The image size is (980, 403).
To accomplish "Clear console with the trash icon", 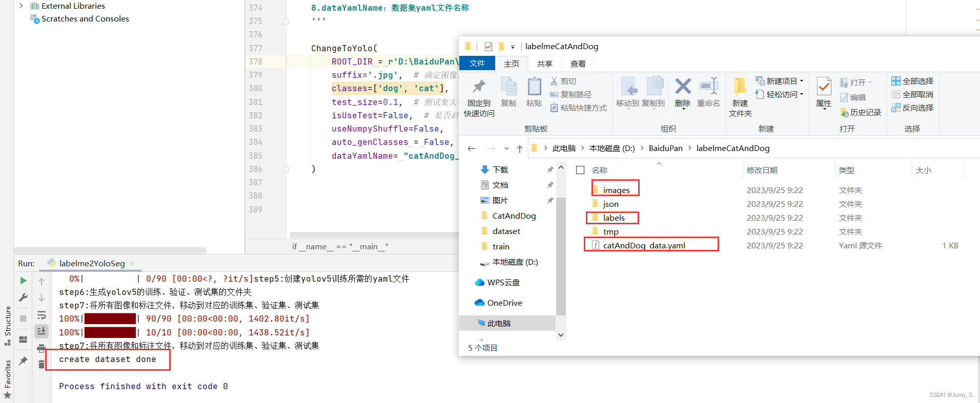I will click(42, 364).
